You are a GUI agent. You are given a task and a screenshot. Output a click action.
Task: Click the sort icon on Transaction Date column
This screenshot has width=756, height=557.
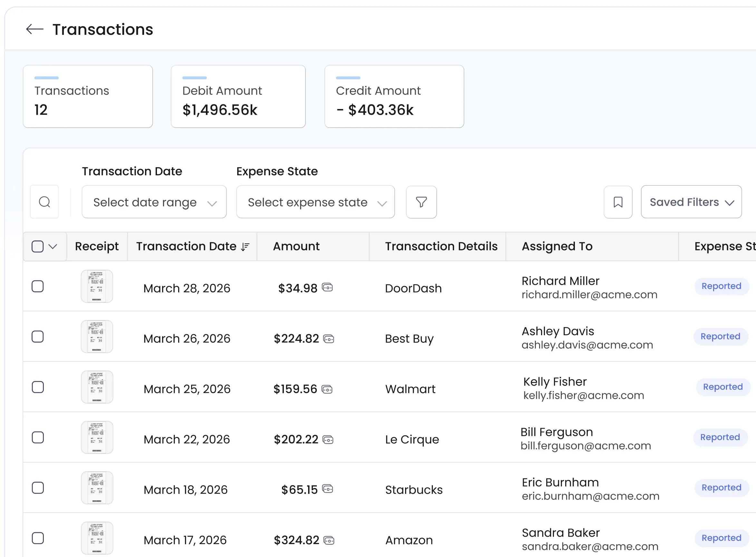[x=245, y=246]
